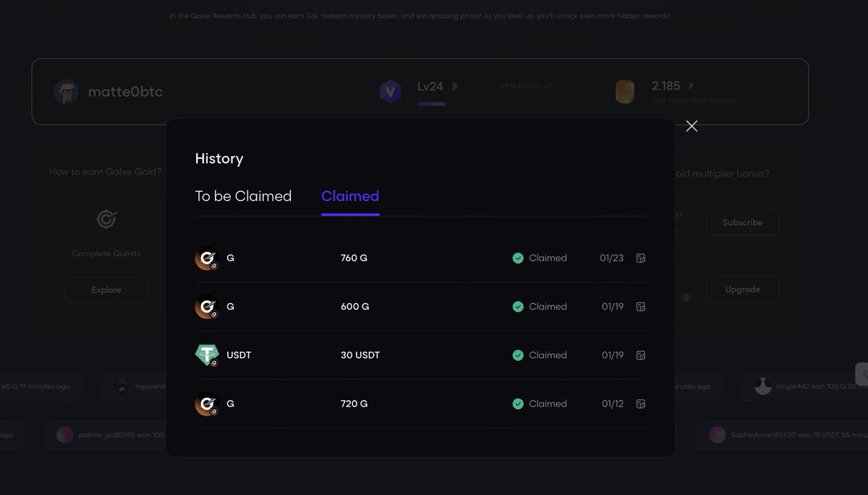Click the Complete Quests target icon
The image size is (868, 495).
point(106,219)
